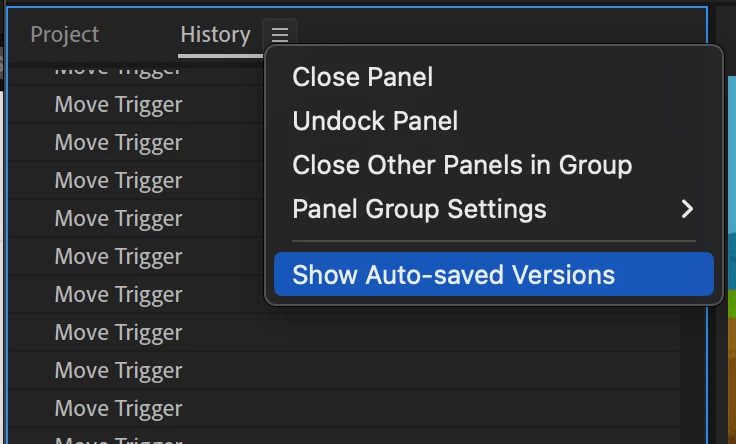This screenshot has height=444, width=736.
Task: Click Undock Panel menu entry
Action: tap(375, 121)
